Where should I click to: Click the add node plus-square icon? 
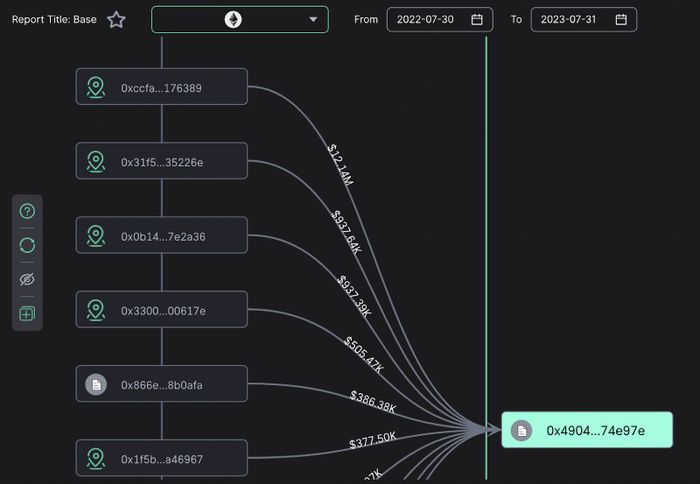[x=27, y=313]
